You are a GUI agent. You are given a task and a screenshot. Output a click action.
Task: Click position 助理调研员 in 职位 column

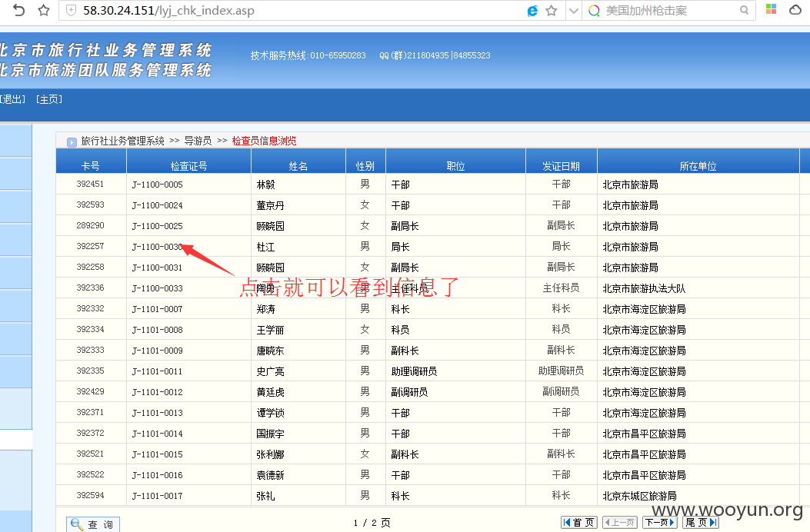[x=415, y=371]
